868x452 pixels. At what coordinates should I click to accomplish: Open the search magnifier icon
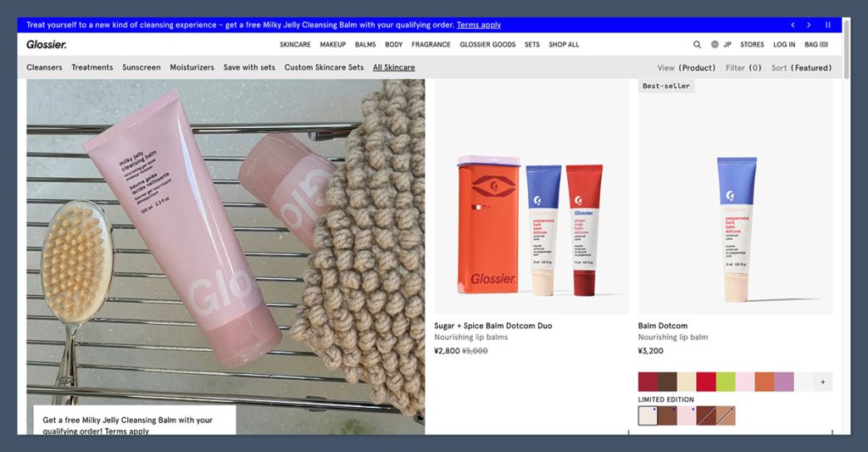[697, 44]
